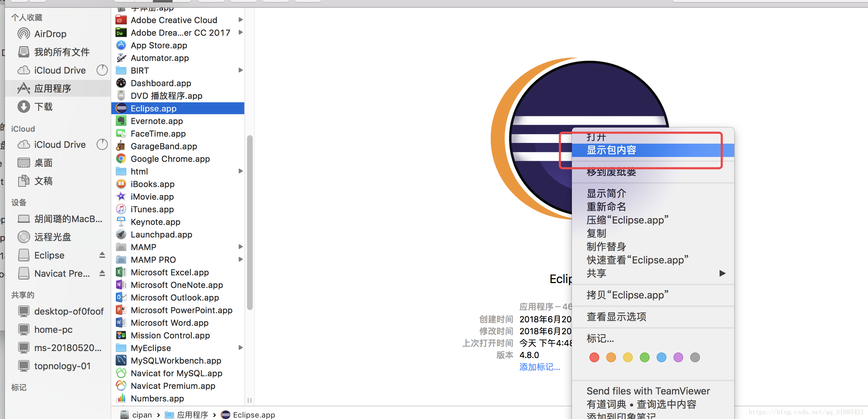Viewport: 868px width, 419px height.
Task: Expand the MyEclipse folder arrow
Action: [x=240, y=348]
